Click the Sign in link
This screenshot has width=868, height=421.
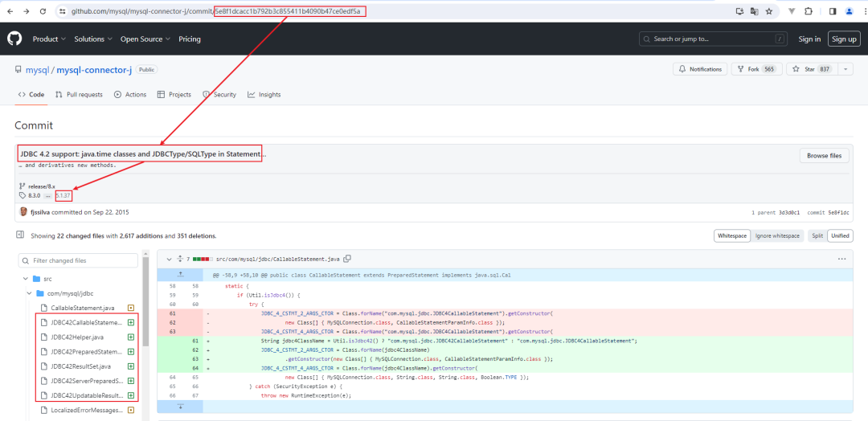(x=809, y=39)
